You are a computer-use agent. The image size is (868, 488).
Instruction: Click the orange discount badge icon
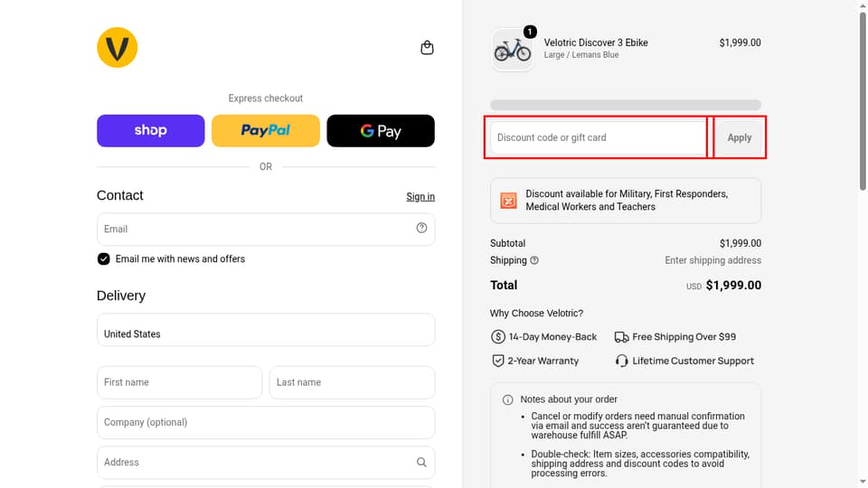508,201
